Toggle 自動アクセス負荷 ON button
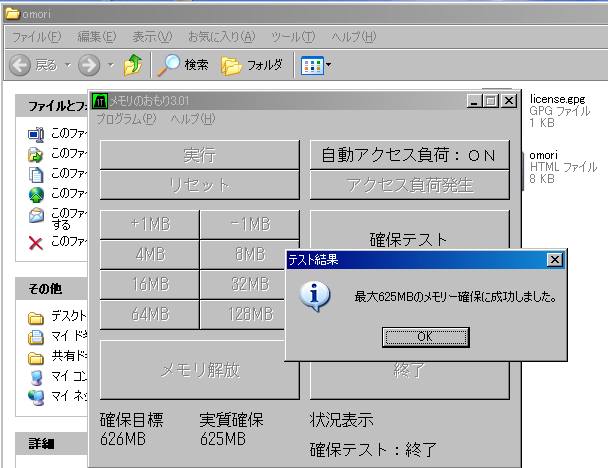 tap(408, 155)
